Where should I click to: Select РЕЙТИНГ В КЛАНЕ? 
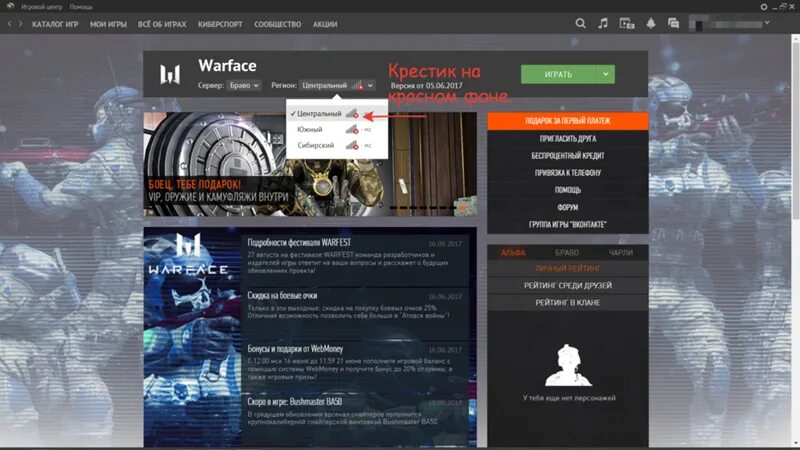click(x=568, y=303)
